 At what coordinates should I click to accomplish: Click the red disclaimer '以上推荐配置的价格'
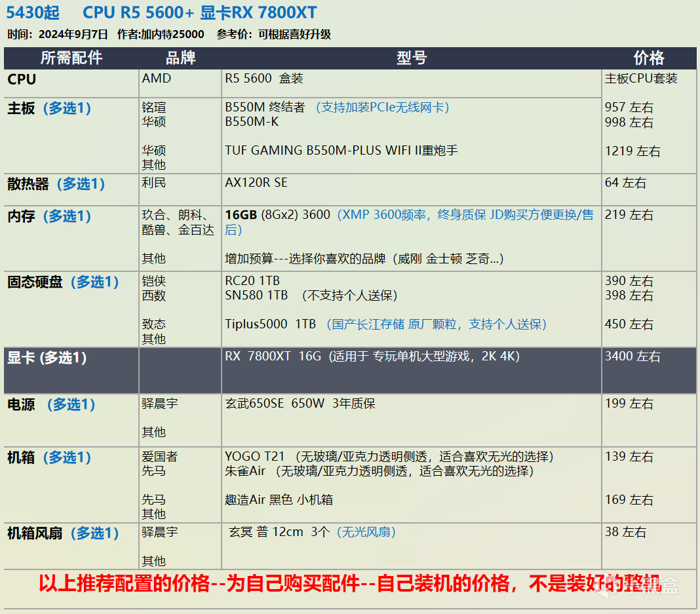[x=124, y=584]
